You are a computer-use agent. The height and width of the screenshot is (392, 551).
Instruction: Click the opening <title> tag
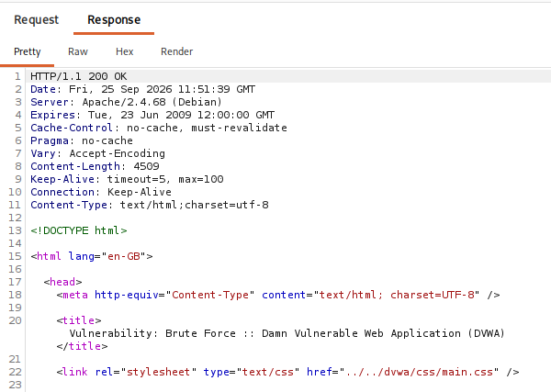point(79,320)
